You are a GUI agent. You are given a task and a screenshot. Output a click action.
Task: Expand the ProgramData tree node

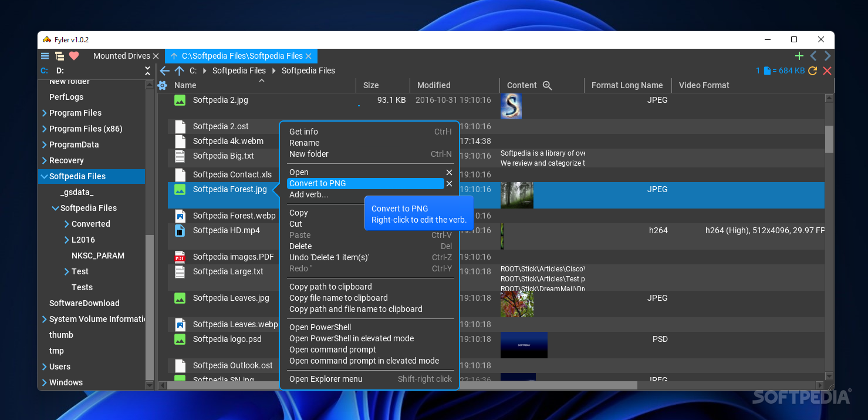pyautogui.click(x=45, y=145)
